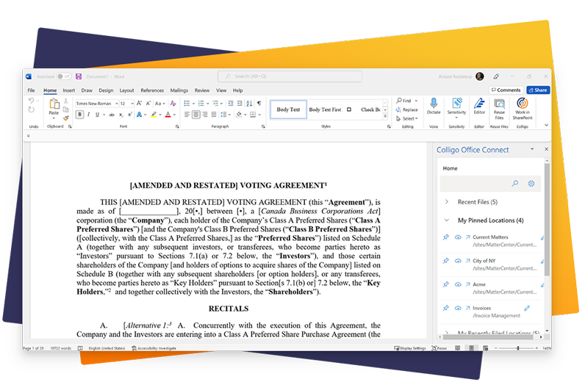Toggle Bold formatting
The height and width of the screenshot is (382, 588).
(x=79, y=115)
